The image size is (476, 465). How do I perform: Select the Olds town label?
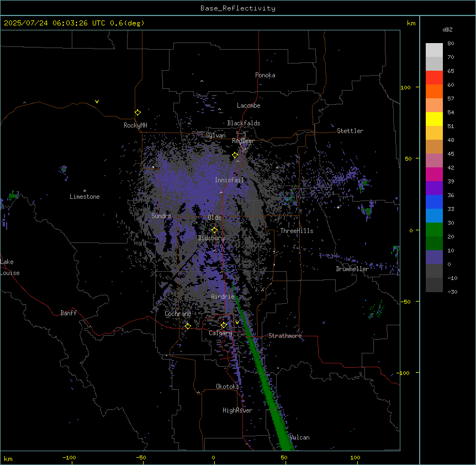pos(214,218)
